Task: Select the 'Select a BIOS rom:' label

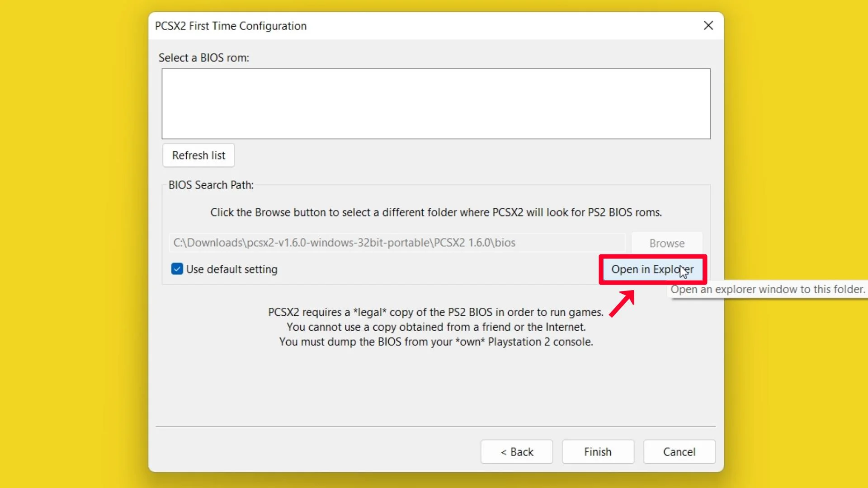Action: pyautogui.click(x=204, y=58)
